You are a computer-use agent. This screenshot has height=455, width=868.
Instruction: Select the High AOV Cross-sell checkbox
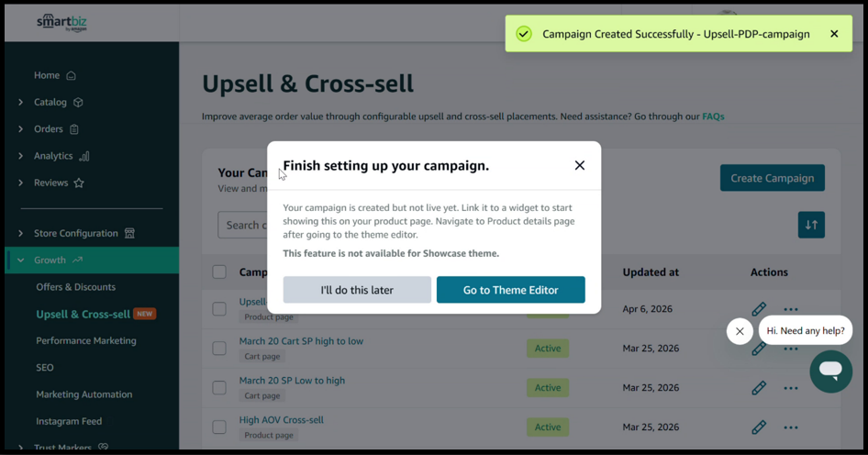[219, 427]
